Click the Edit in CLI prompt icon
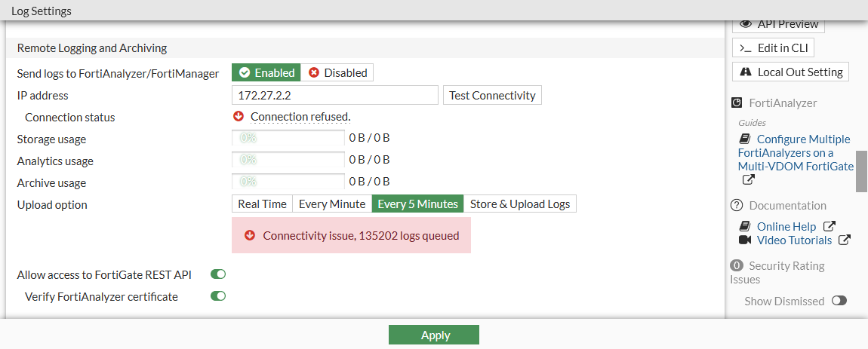Screen dimensions: 868x349 pyautogui.click(x=746, y=47)
